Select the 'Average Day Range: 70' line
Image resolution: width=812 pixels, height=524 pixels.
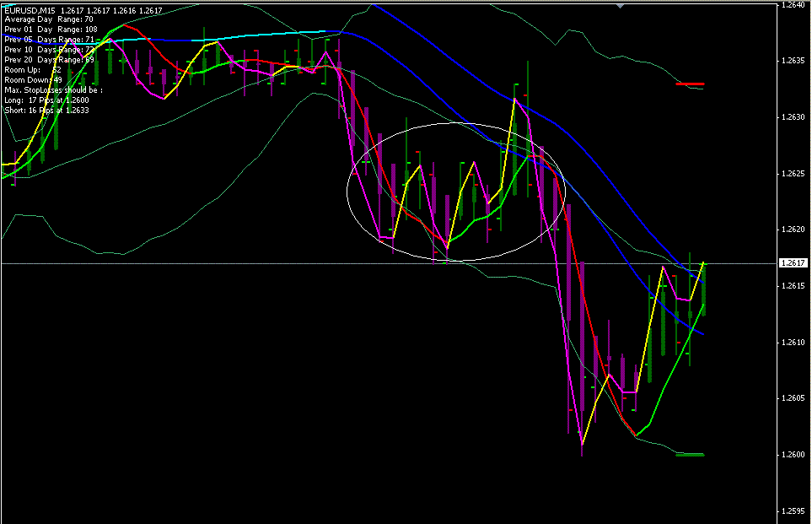click(49, 19)
